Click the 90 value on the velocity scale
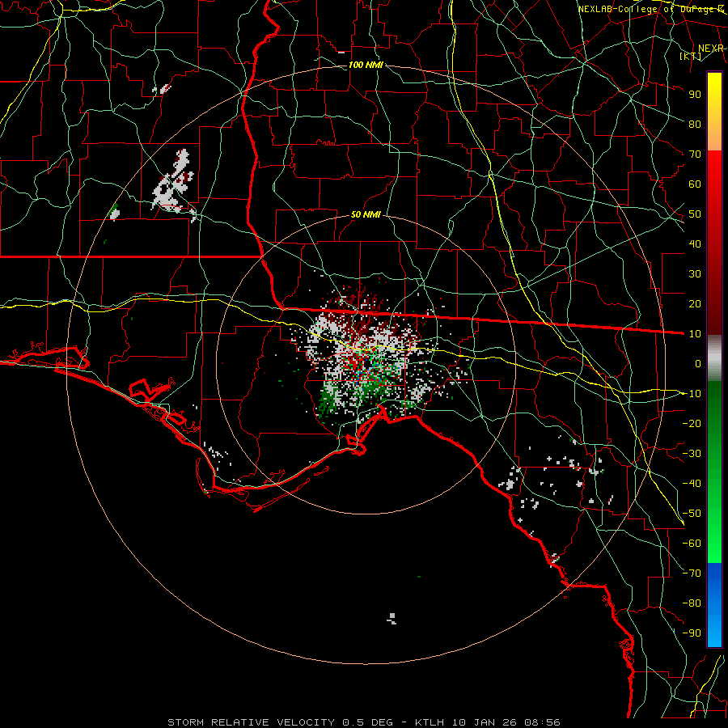 (695, 95)
